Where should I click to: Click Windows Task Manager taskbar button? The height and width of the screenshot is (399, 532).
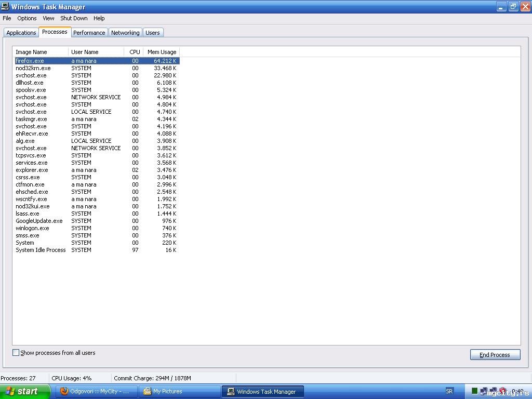click(262, 391)
